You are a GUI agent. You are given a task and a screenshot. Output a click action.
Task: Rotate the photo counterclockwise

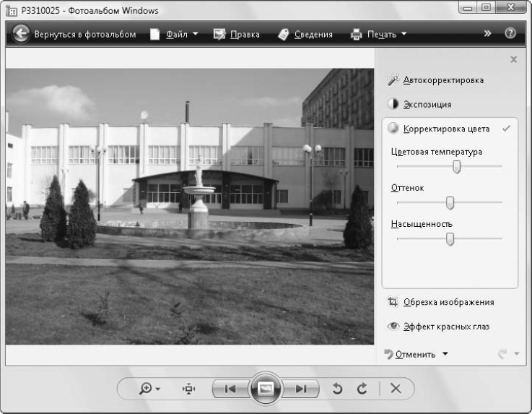click(x=336, y=389)
